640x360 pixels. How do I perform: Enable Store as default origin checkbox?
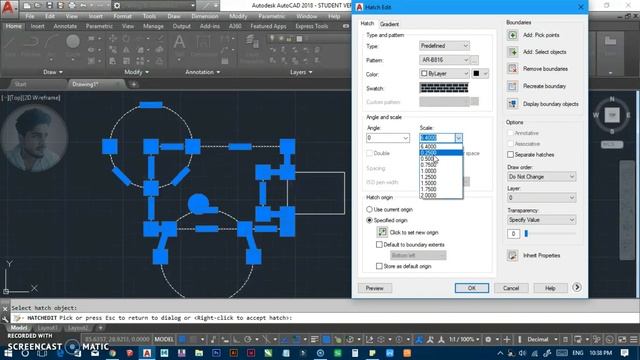[x=379, y=266]
